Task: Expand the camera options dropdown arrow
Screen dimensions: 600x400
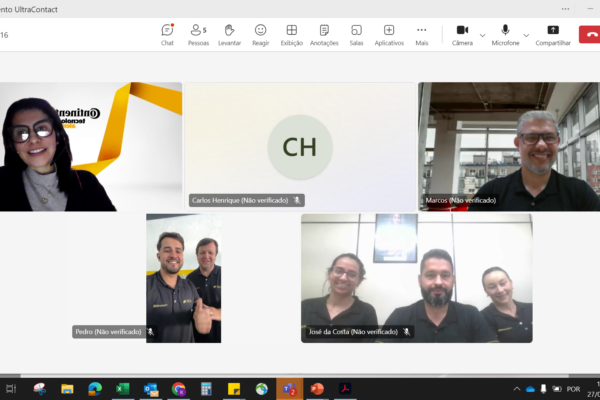Action: click(x=482, y=35)
